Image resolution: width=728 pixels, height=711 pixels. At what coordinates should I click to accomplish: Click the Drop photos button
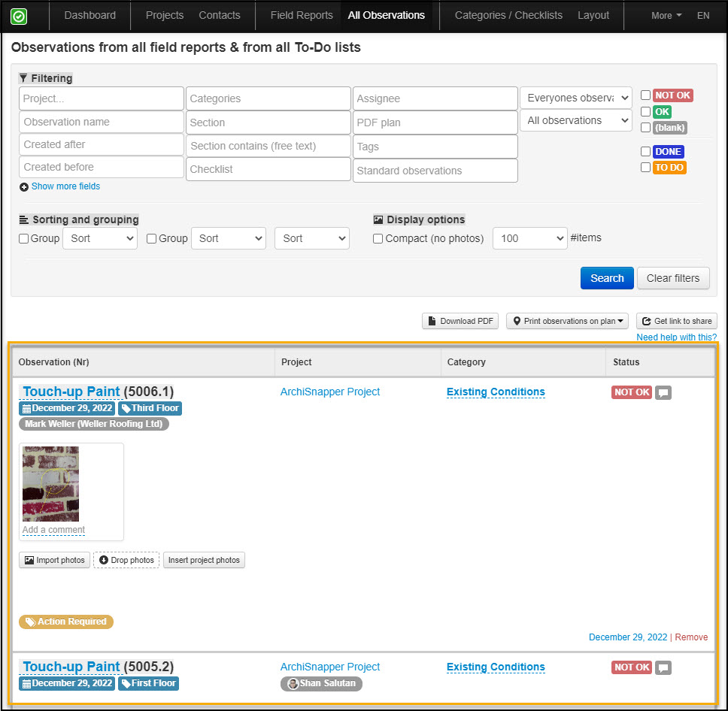point(126,560)
